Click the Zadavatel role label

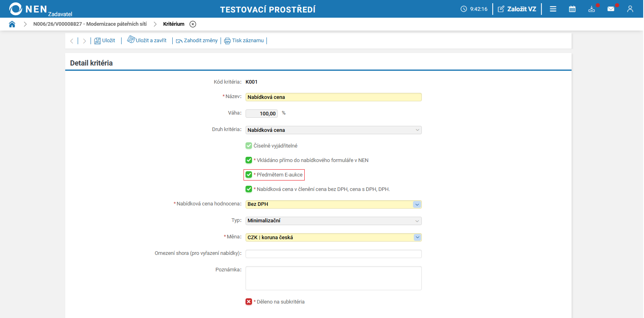click(x=60, y=14)
